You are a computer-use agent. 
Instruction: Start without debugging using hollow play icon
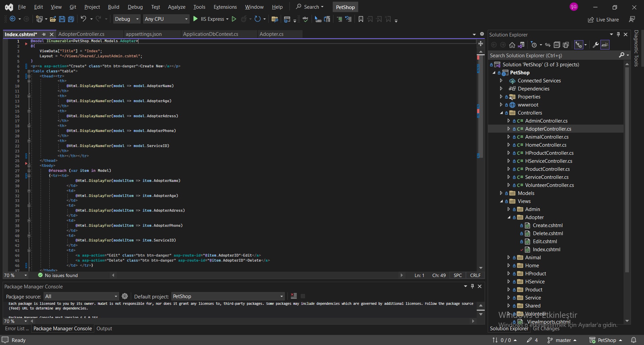pyautogui.click(x=234, y=19)
